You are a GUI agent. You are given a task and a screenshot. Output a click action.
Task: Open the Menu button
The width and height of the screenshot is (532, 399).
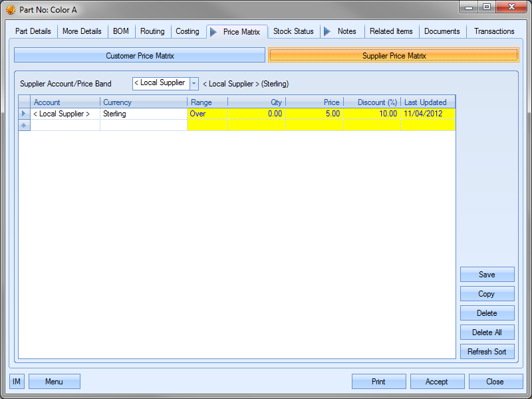point(54,382)
